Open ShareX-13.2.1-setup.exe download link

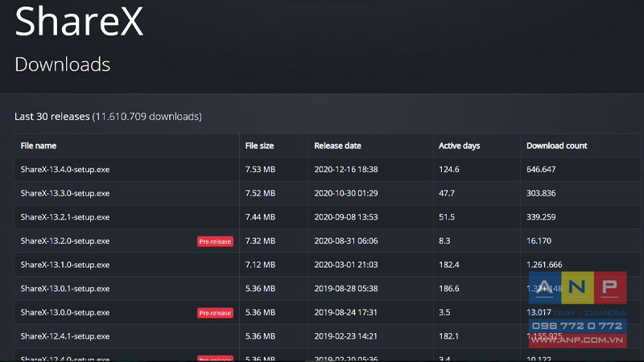coord(65,217)
